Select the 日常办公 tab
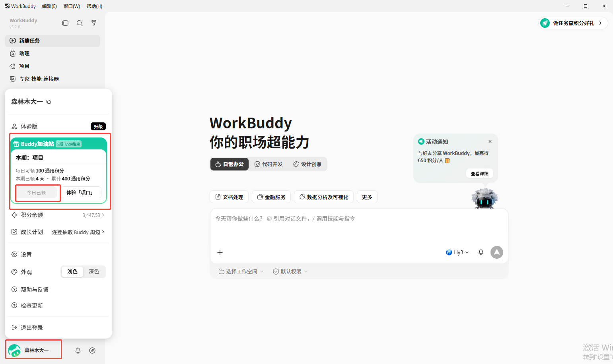Image resolution: width=613 pixels, height=364 pixels. click(230, 164)
